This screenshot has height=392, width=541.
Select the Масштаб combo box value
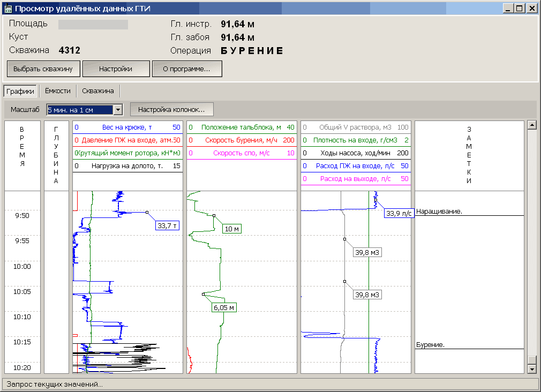(x=80, y=110)
